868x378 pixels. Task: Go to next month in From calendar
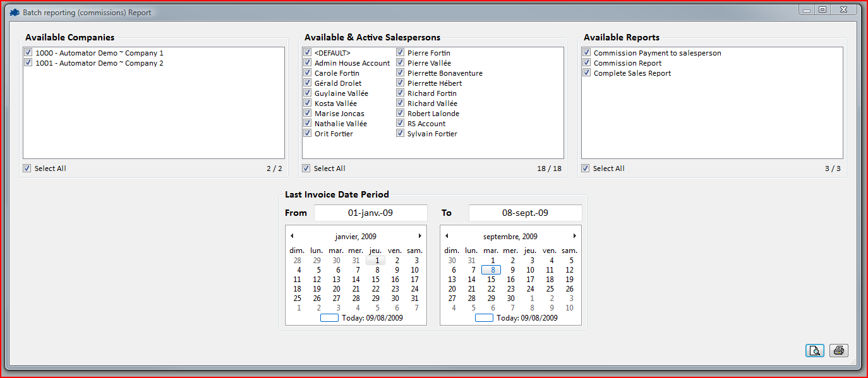[x=419, y=236]
